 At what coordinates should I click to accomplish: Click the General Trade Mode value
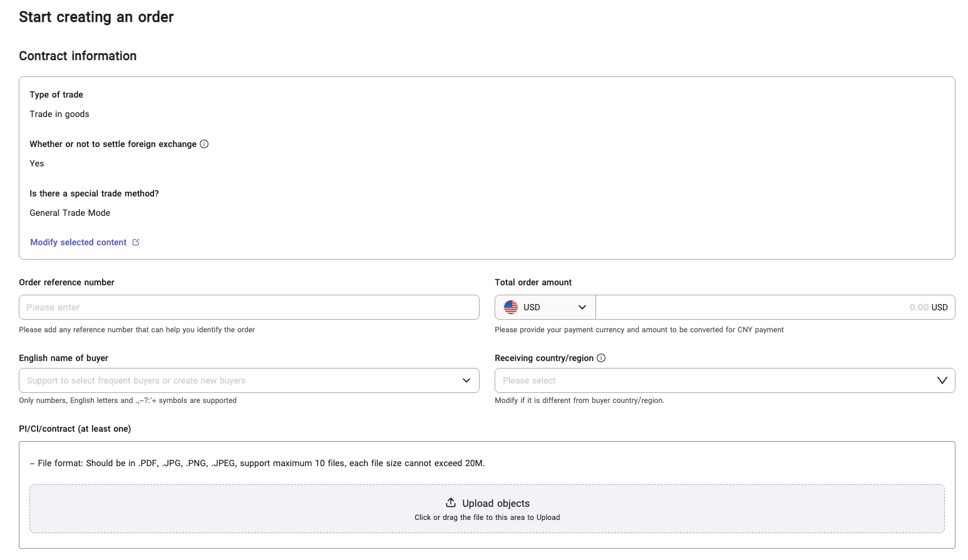[70, 213]
